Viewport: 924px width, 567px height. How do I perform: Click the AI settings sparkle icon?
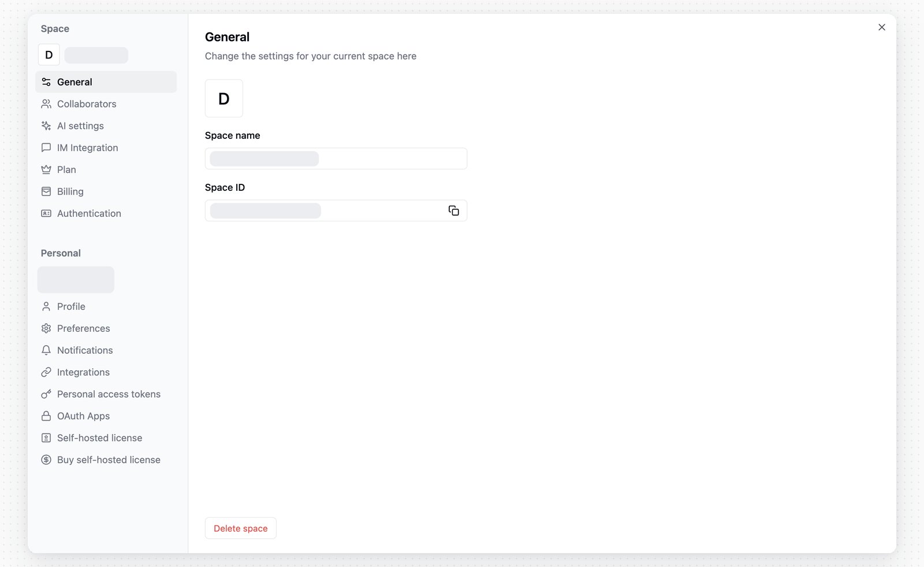click(46, 126)
